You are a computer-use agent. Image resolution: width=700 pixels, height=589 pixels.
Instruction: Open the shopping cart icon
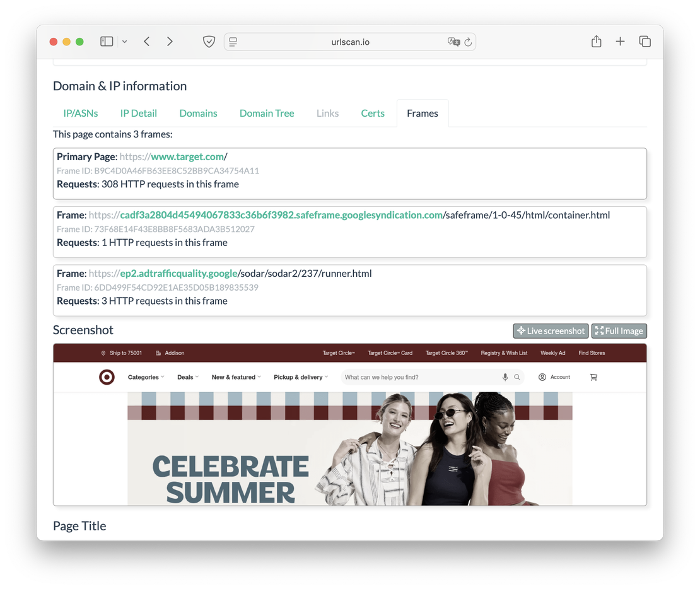pos(593,376)
